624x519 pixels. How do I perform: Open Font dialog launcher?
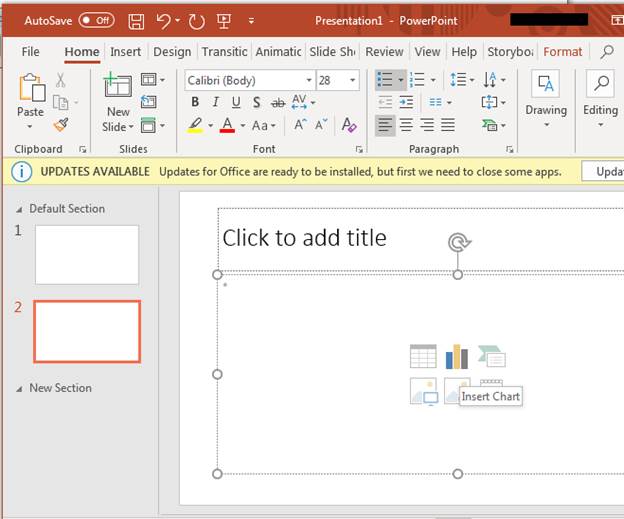(x=359, y=149)
